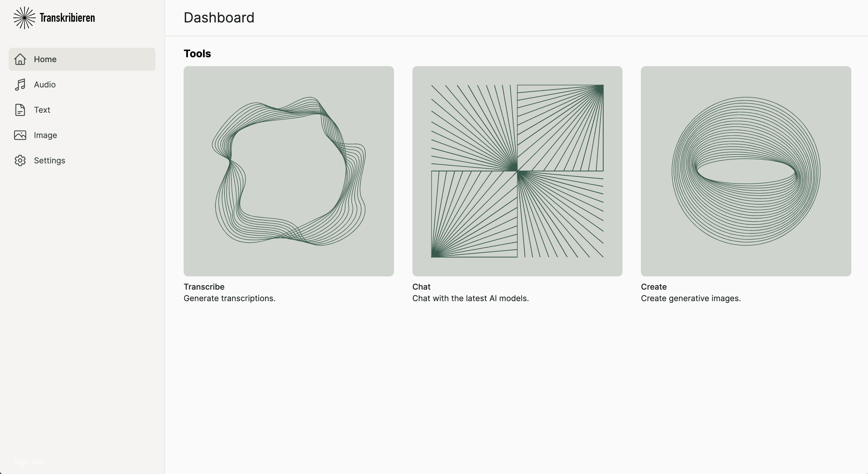Select the Home house icon
868x474 pixels.
20,59
